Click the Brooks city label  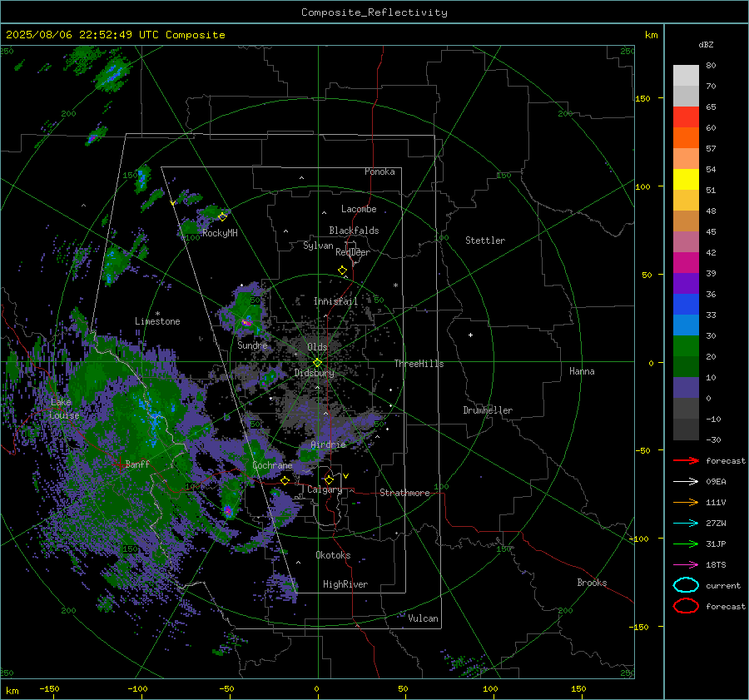click(592, 583)
